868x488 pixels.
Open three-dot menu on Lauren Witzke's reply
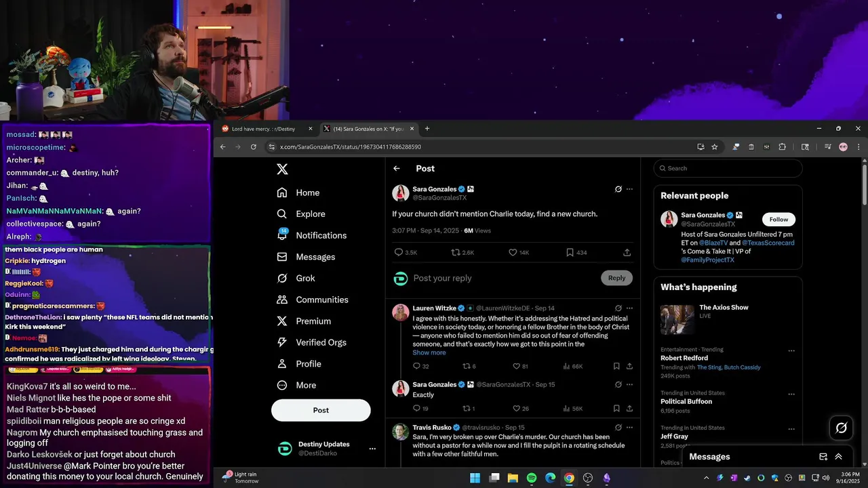point(629,308)
